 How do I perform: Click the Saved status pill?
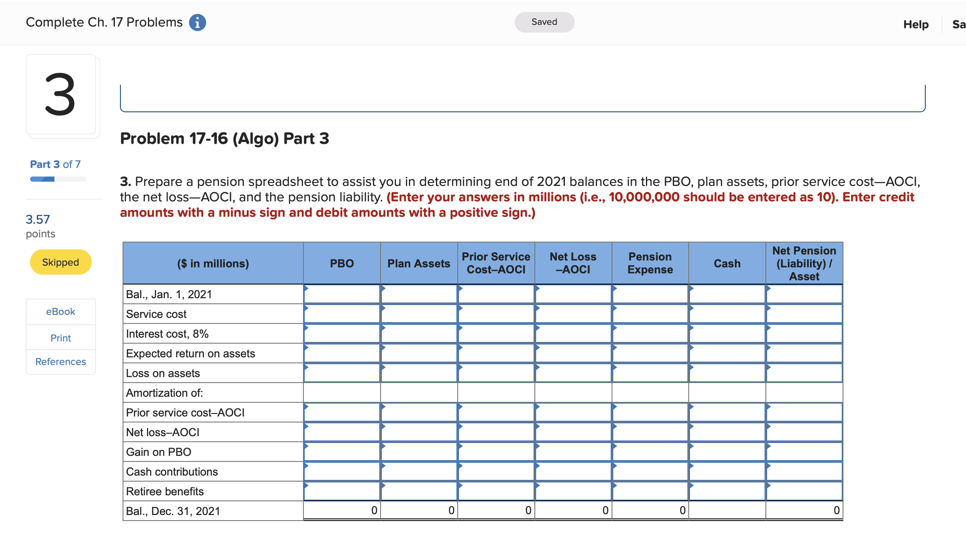[x=544, y=22]
